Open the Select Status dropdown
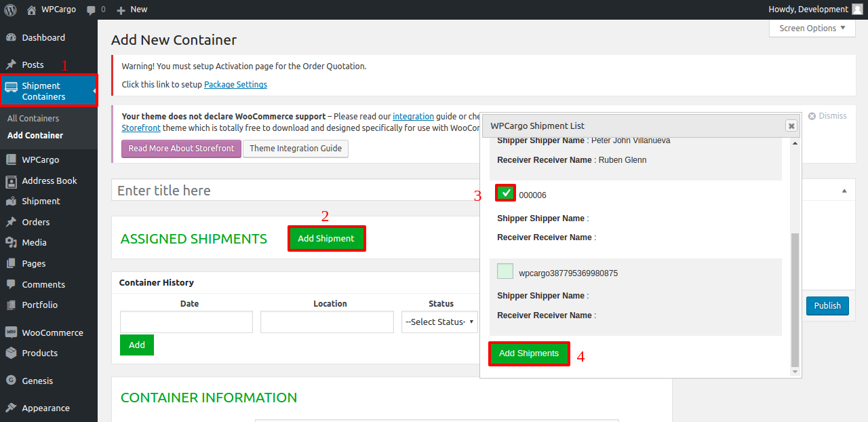868x422 pixels. pos(439,322)
